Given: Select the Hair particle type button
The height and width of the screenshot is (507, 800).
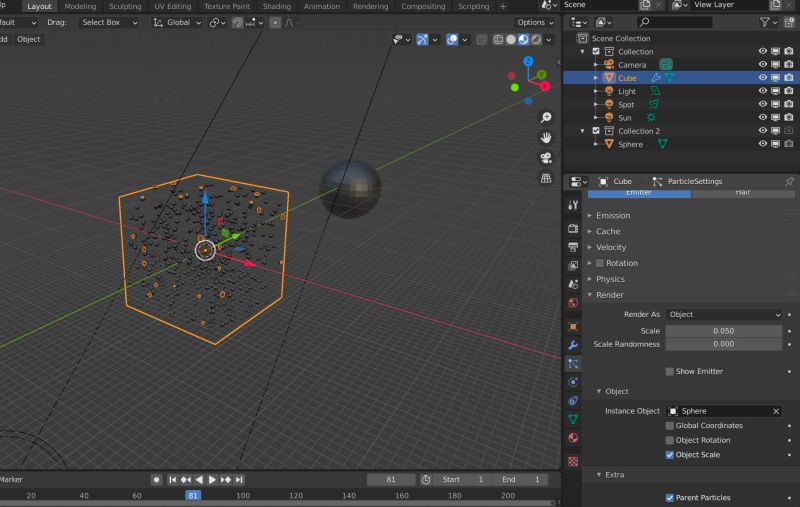Looking at the screenshot, I should [743, 193].
